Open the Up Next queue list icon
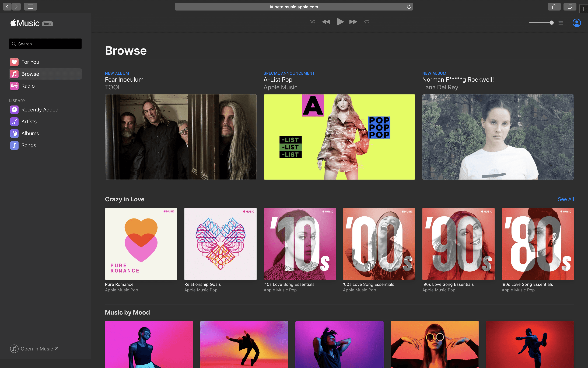The height and width of the screenshot is (368, 588). (561, 23)
